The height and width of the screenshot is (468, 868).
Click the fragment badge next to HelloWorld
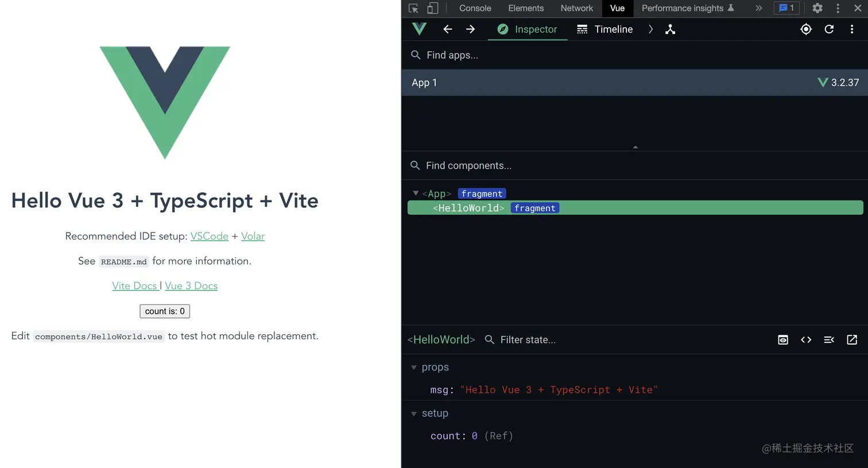point(535,208)
